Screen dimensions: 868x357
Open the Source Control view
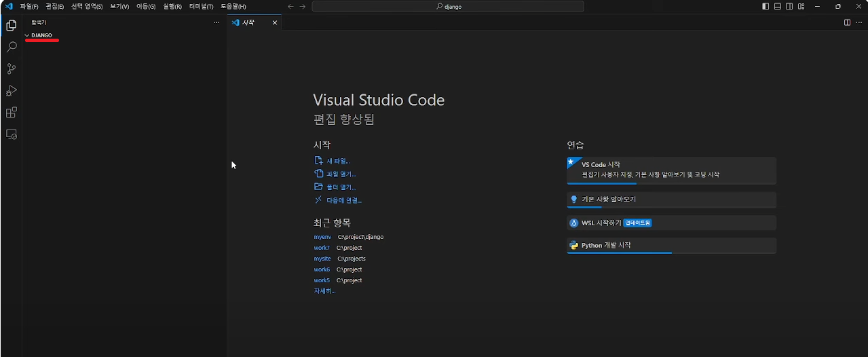pos(11,69)
